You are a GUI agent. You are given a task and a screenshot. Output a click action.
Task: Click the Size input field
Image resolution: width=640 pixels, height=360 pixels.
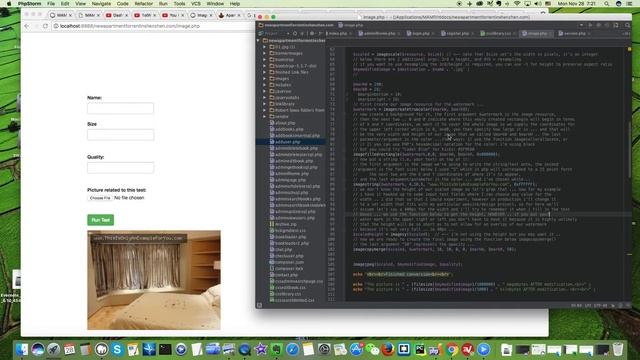(x=120, y=135)
